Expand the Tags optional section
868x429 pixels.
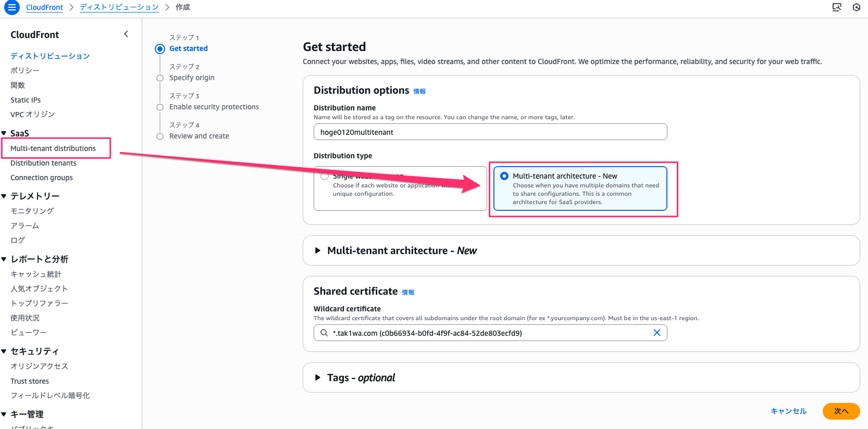(x=318, y=377)
